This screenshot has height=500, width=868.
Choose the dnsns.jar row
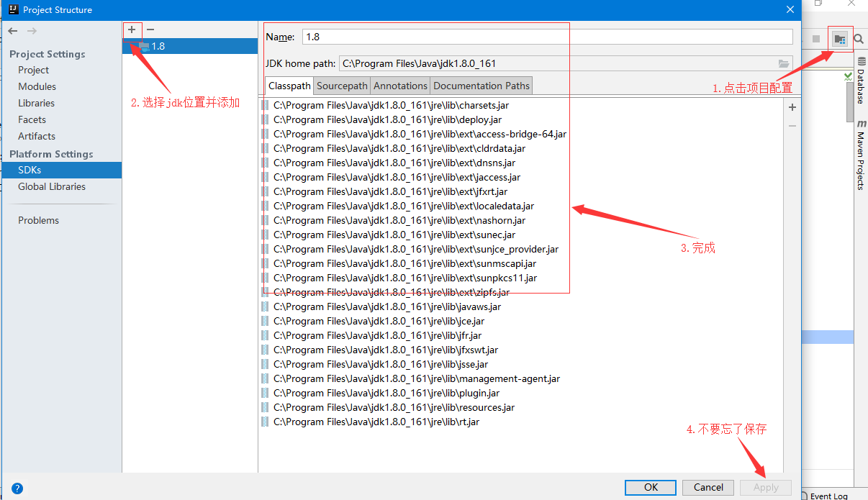point(521,163)
